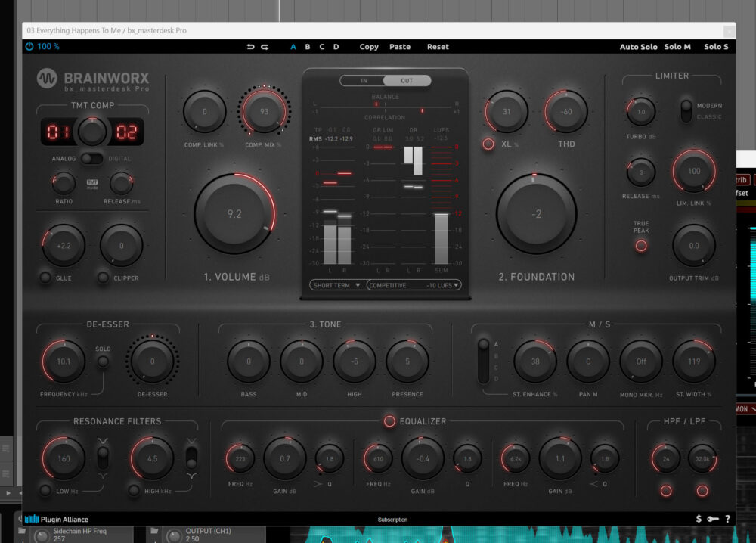Click OUTPUT (CH1) knob in background window

click(174, 535)
